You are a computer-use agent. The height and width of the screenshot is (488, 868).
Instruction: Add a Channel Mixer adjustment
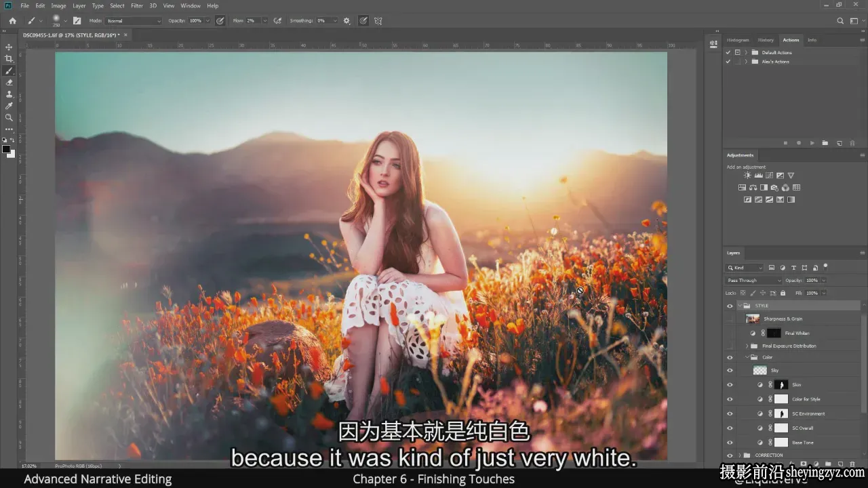pos(785,188)
